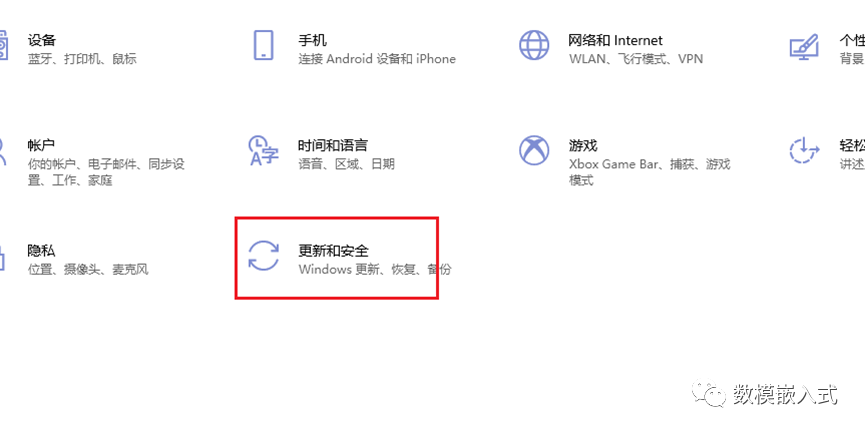Click the 连接 Android 设备和 iPhone description
The width and height of the screenshot is (865, 432).
pos(377,58)
